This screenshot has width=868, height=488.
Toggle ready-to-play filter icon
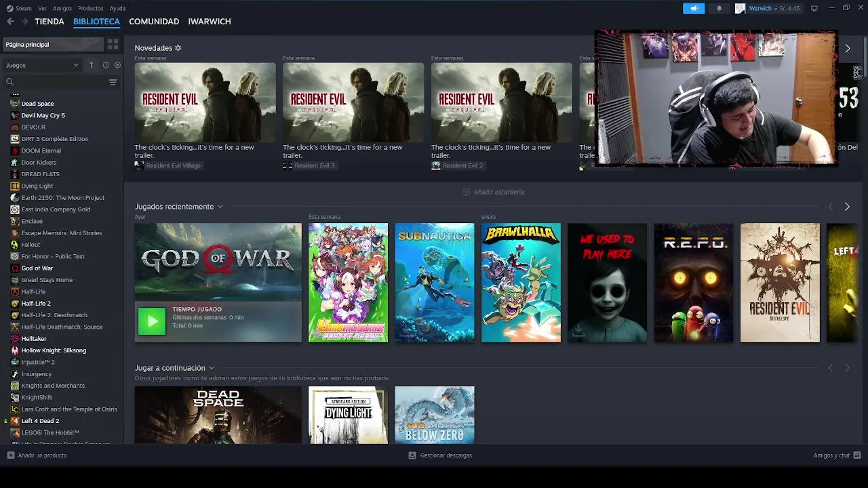[x=117, y=65]
